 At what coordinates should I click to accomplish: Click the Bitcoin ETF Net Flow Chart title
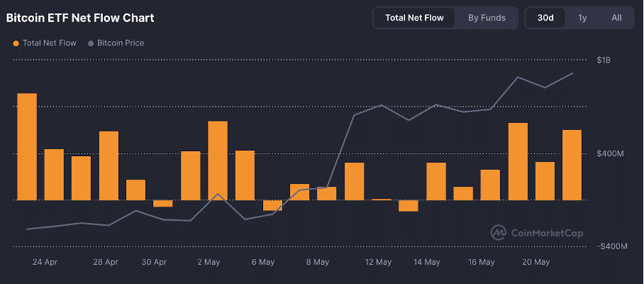(80, 18)
